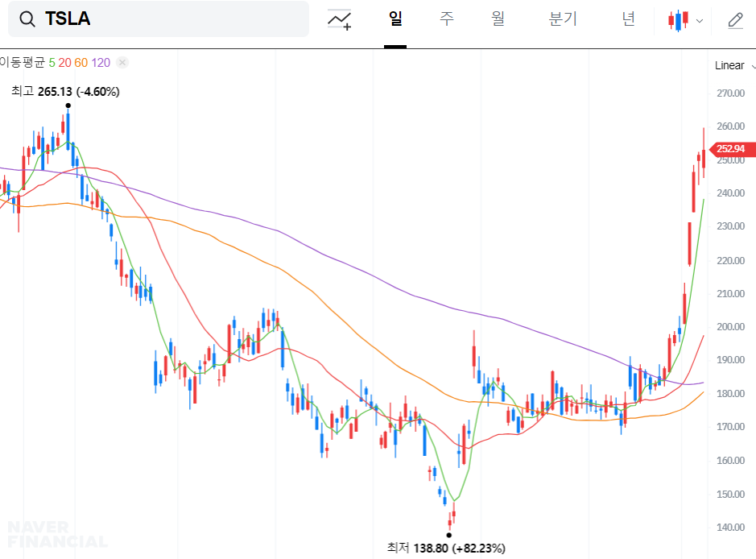The width and height of the screenshot is (756, 559).
Task: Open the Linear scale dropdown
Action: coord(733,65)
